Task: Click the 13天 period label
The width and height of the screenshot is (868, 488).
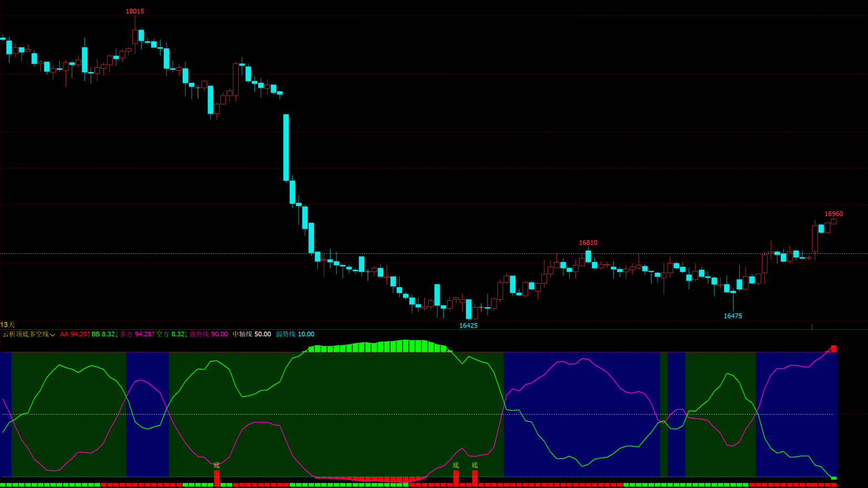Action: pyautogui.click(x=7, y=325)
